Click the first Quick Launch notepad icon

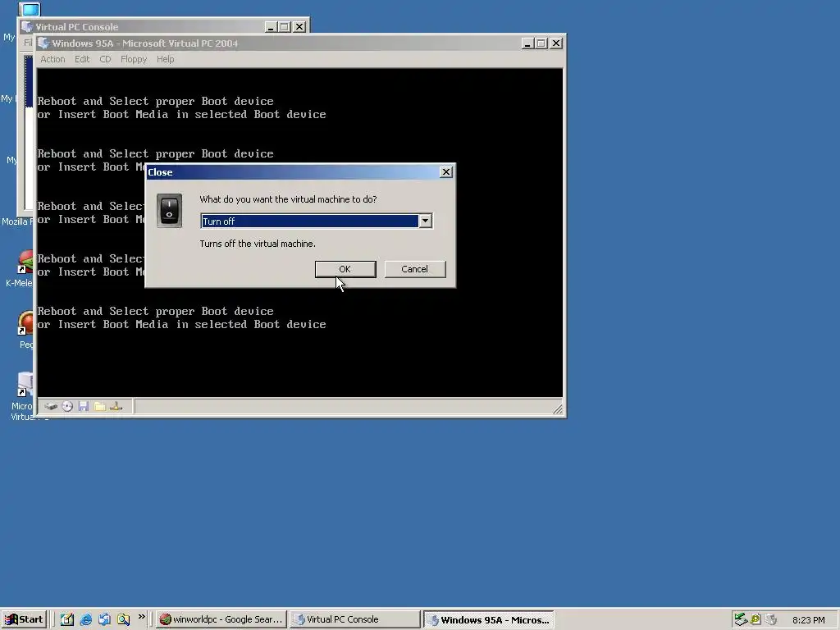coord(67,620)
